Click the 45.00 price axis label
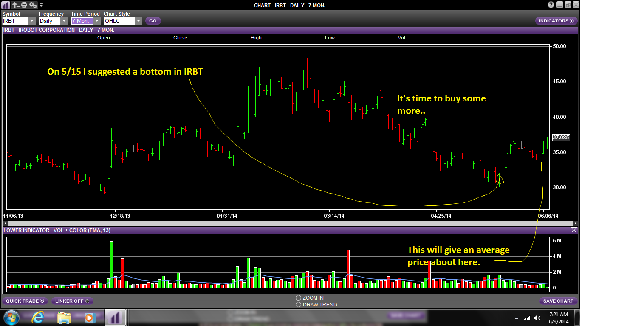Viewport: 644px width, 326px height. click(x=559, y=81)
